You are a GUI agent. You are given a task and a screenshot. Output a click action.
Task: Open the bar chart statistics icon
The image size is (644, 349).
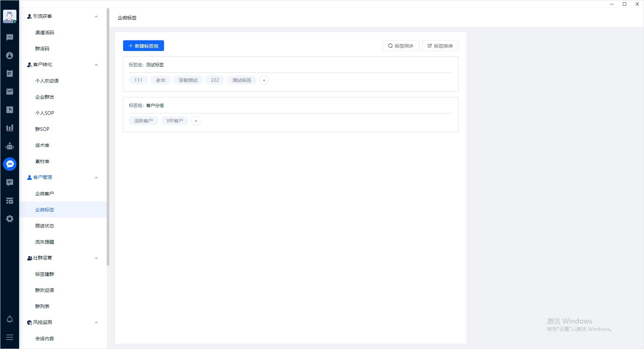click(x=10, y=128)
